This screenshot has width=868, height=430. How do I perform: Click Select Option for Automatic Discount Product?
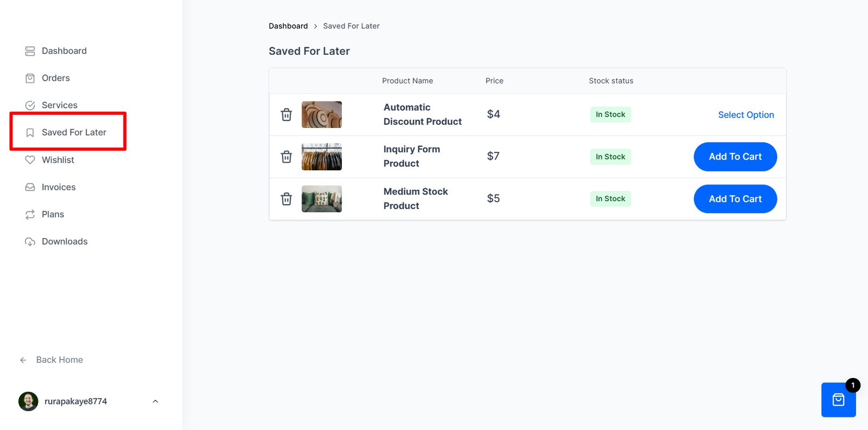746,115
